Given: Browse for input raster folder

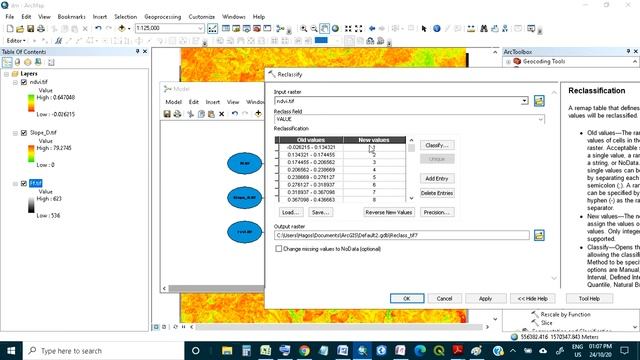Looking at the screenshot, I should tap(539, 101).
